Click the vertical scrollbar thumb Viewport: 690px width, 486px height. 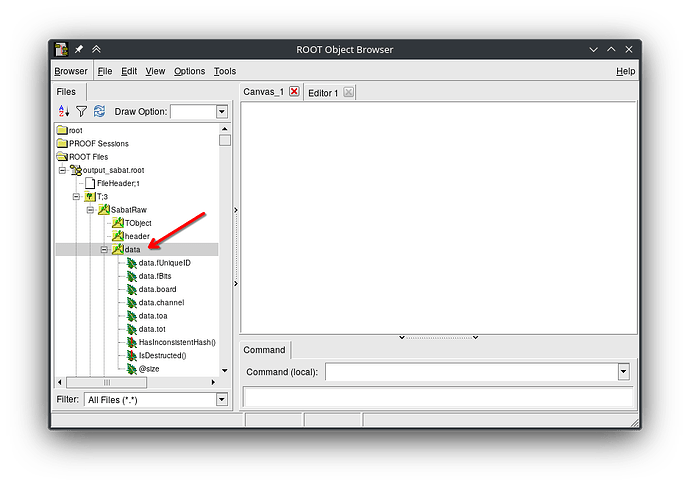point(225,140)
